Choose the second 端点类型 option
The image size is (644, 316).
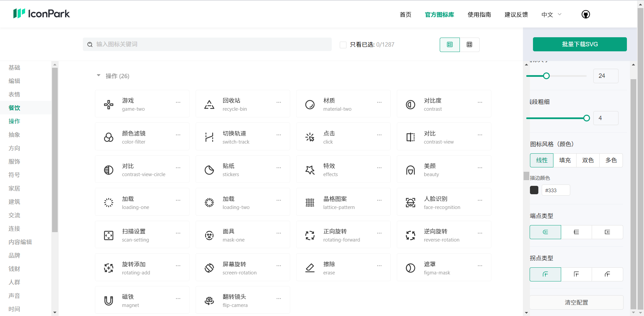(576, 232)
